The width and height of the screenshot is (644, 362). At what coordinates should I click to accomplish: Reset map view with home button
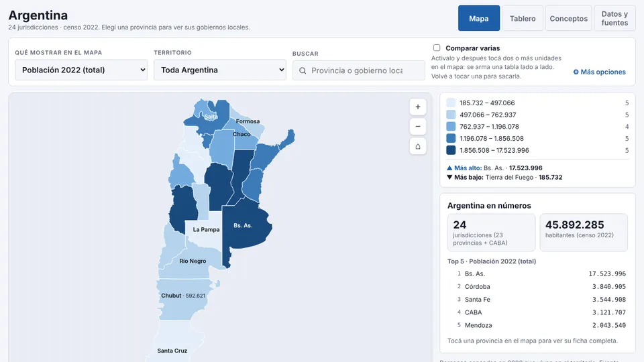pos(418,146)
